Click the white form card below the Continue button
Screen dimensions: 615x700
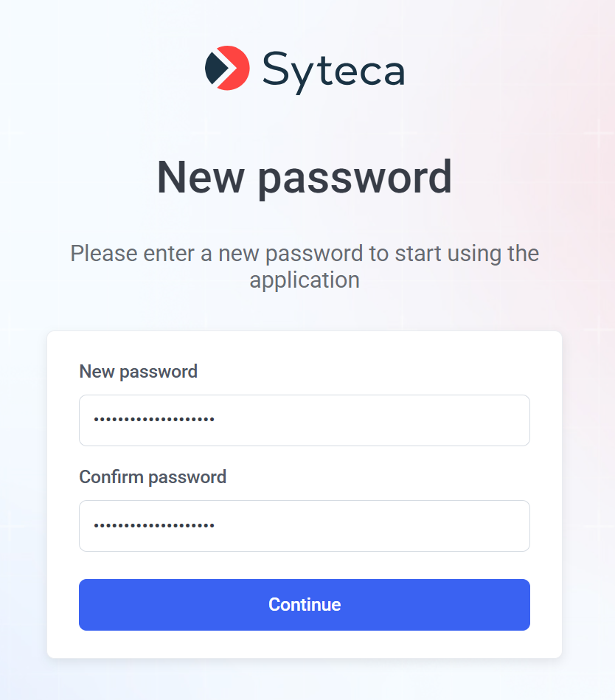click(304, 644)
